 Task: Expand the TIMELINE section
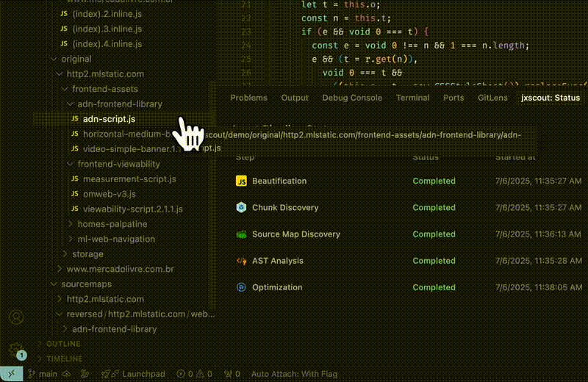[x=40, y=358]
